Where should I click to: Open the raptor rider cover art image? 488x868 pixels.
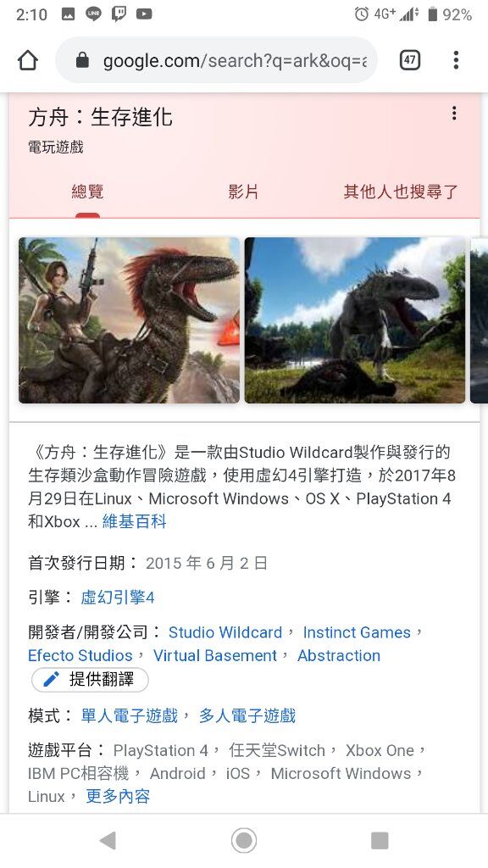129,320
